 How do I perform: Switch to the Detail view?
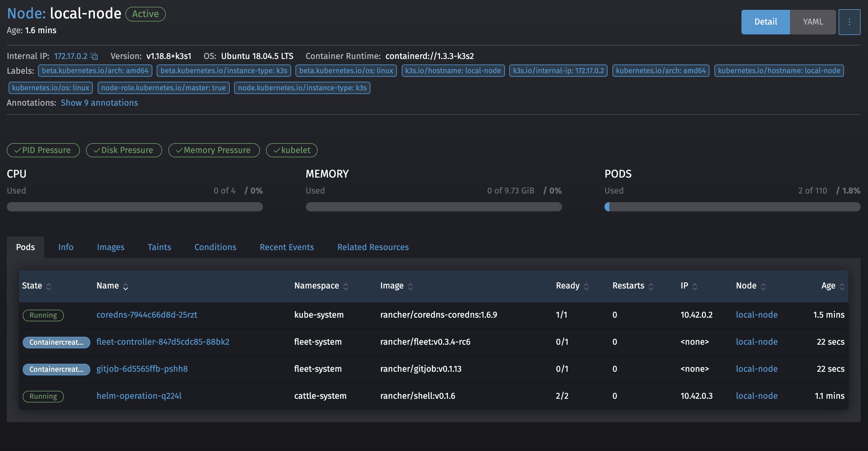[765, 22]
